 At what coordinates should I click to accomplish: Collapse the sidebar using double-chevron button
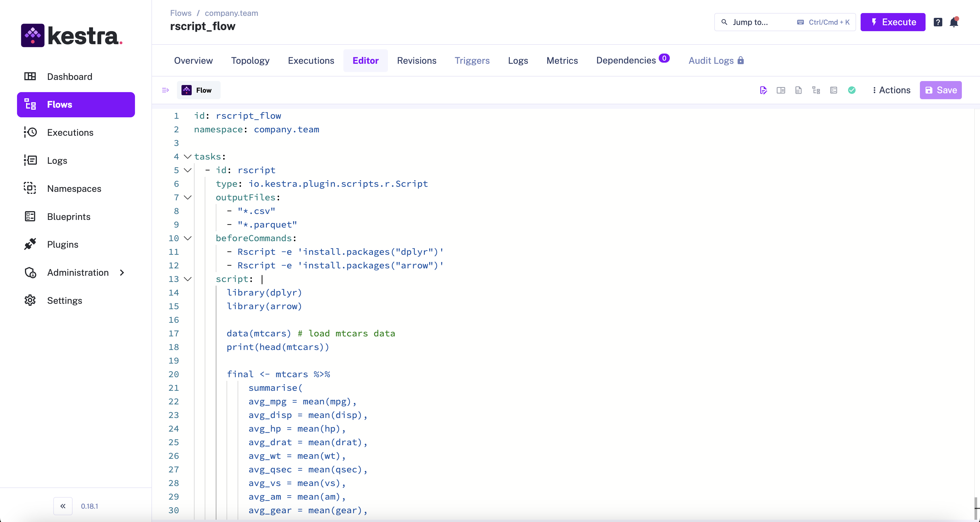(x=62, y=506)
